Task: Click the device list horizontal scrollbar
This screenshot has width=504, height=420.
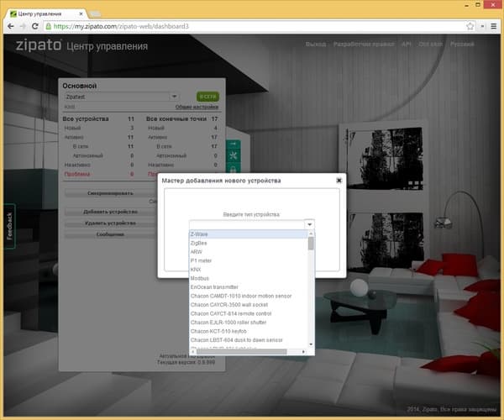Action: tap(241, 352)
